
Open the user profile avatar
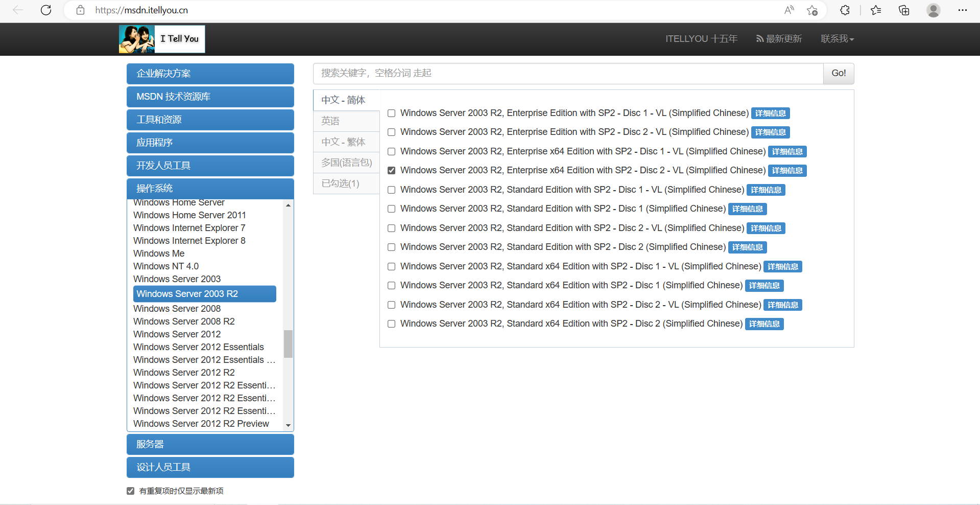934,10
